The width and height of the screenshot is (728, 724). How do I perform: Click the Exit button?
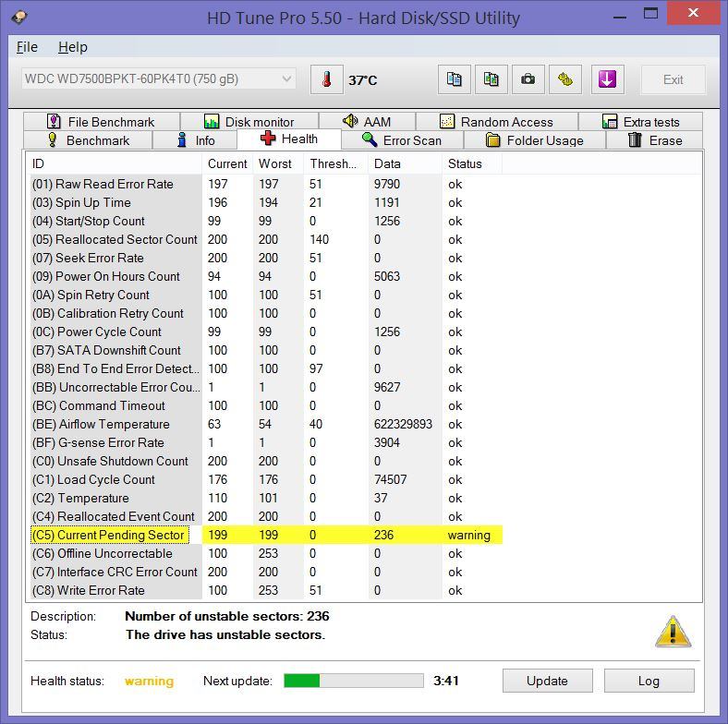click(673, 79)
